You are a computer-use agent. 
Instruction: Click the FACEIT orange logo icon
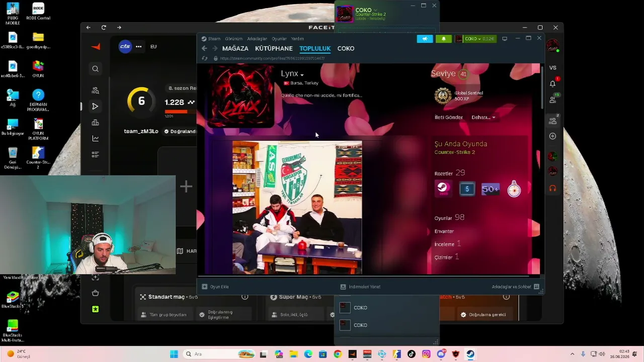click(x=96, y=47)
